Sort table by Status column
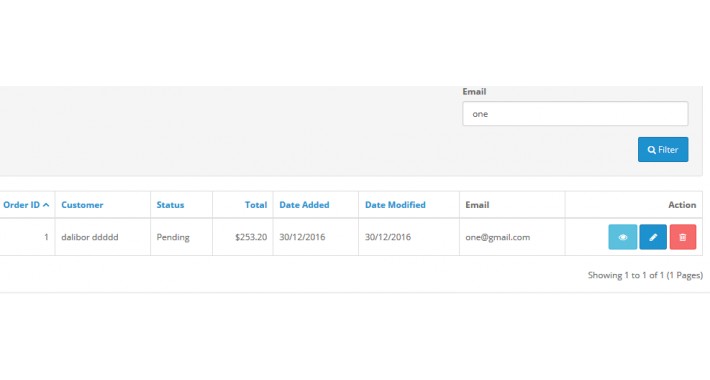The width and height of the screenshot is (710, 380). 170,205
